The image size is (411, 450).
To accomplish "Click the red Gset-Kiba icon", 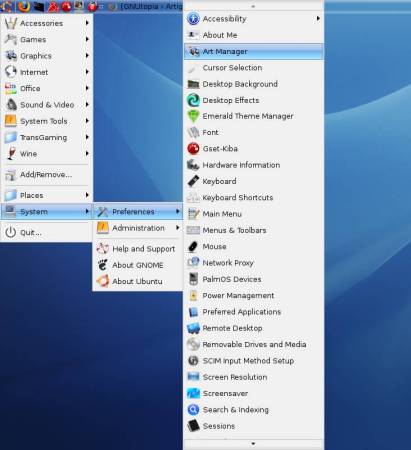I will pos(193,149).
